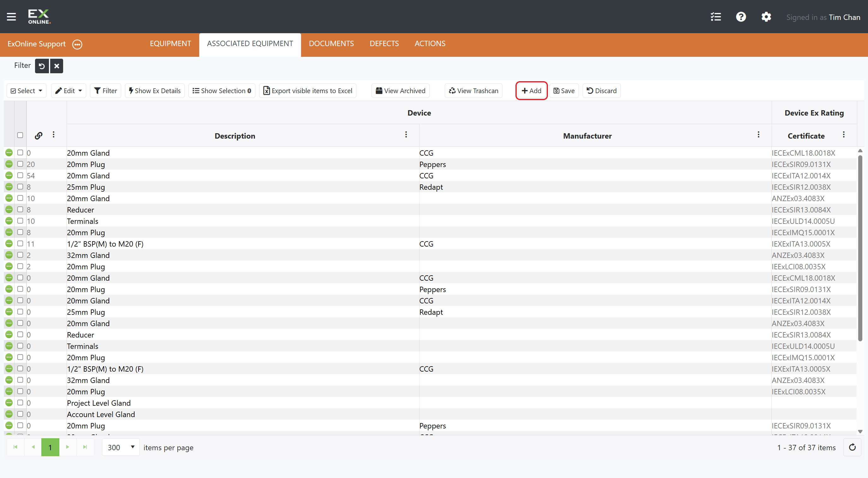The image size is (868, 478).
Task: Open the task checklist icon
Action: [716, 17]
